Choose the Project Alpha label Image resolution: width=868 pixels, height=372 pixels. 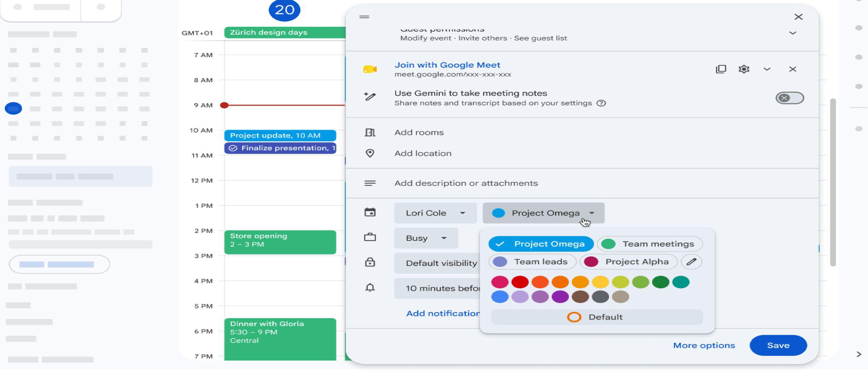(628, 262)
